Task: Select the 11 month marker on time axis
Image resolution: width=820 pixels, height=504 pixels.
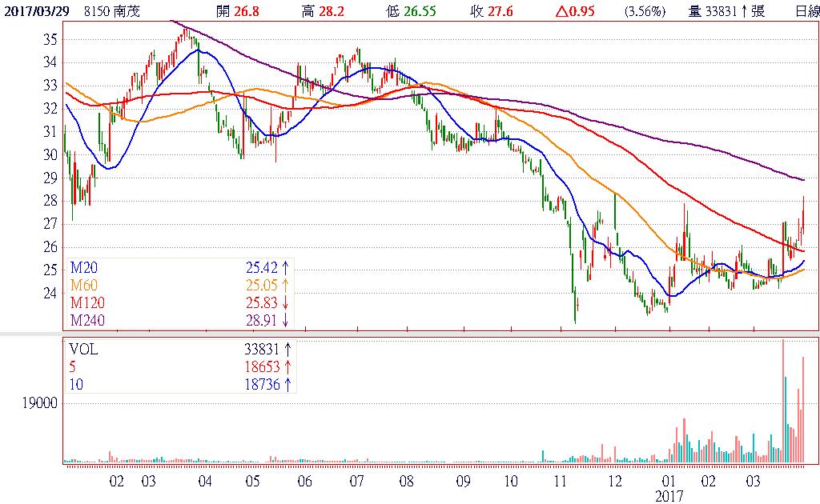Action: (x=564, y=482)
